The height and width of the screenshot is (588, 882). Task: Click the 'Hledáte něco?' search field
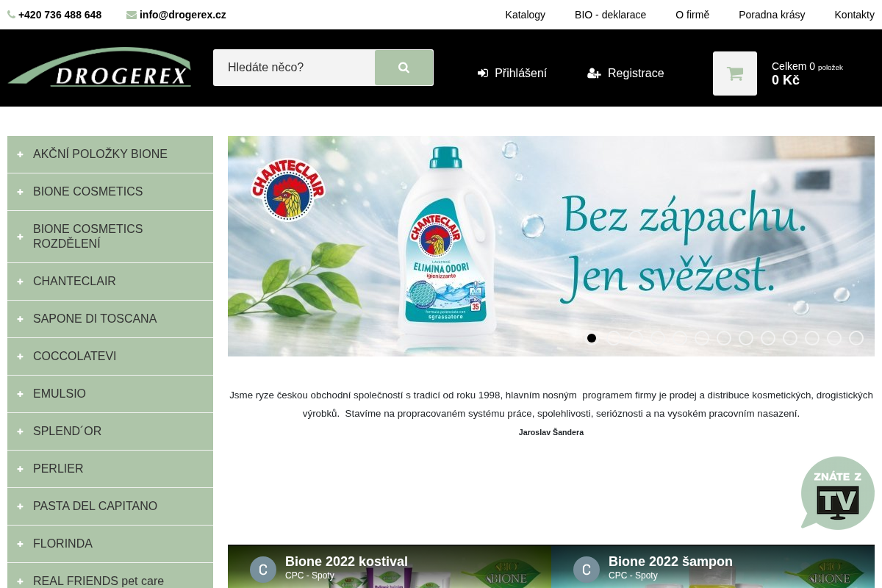tap(294, 68)
